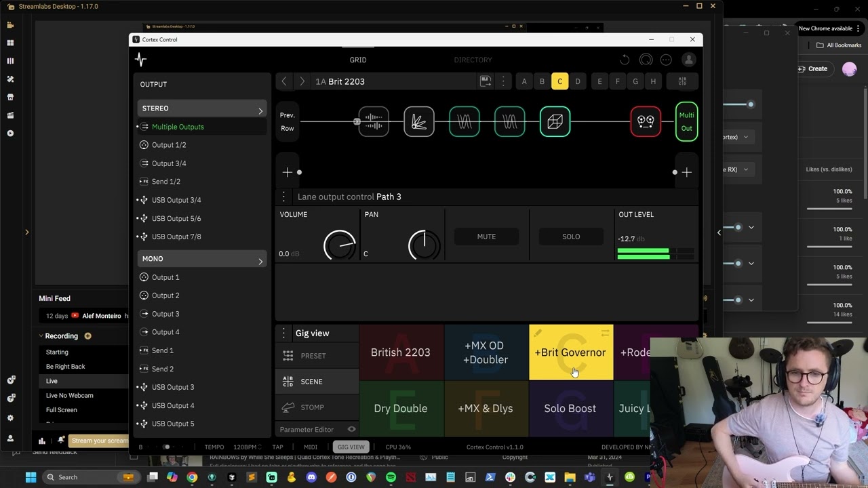
Task: Edit the +Brit Governor scene pencil icon
Action: click(538, 333)
